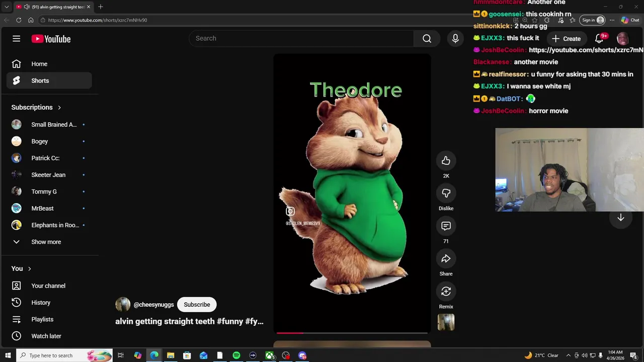The image size is (644, 362).
Task: Open the notifications bell
Action: (599, 39)
